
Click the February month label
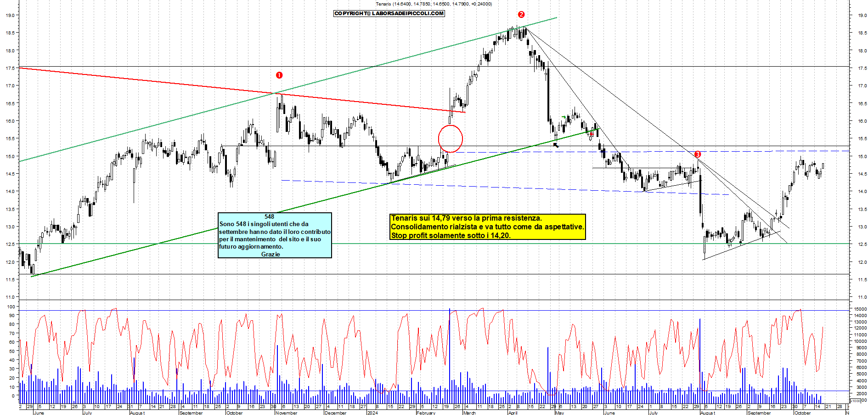[x=426, y=413]
